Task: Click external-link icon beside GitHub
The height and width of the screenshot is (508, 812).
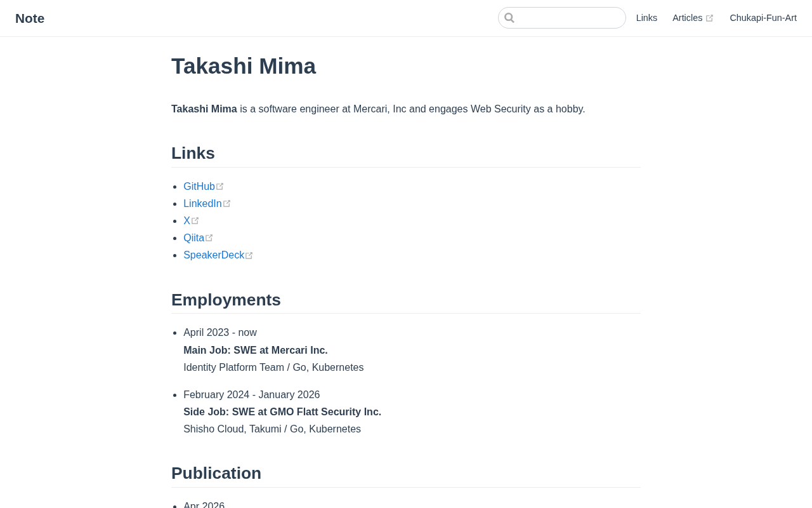Action: pyautogui.click(x=220, y=187)
